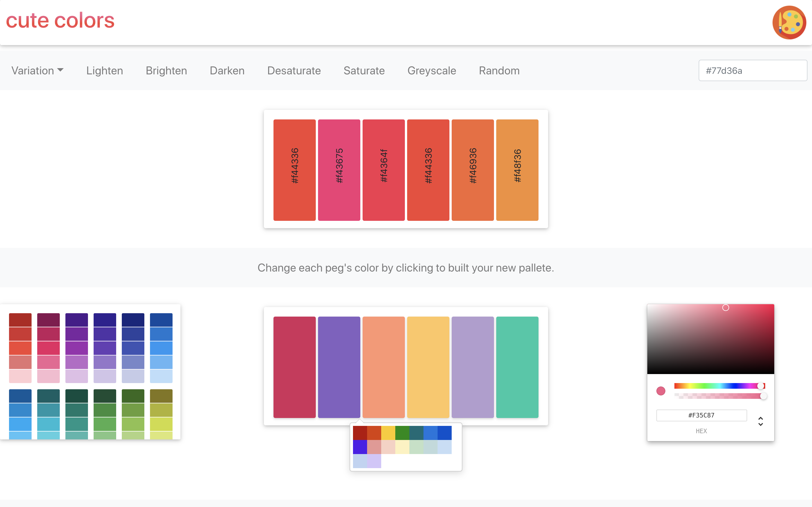Click the #F35C87 HEX input field
Viewport: 812px width, 507px height.
(701, 415)
